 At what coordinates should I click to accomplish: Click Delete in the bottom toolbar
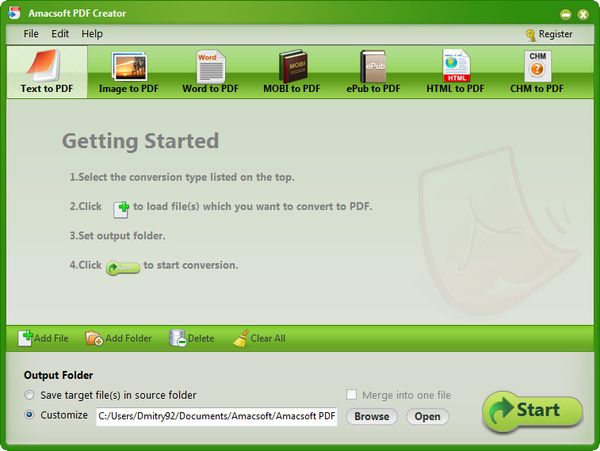(x=192, y=338)
